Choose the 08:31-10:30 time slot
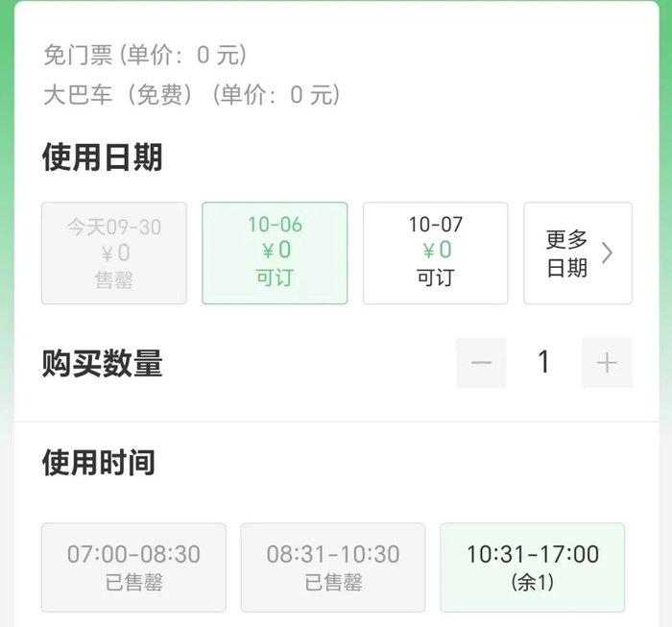Screen dimensions: 672x627 tap(333, 567)
